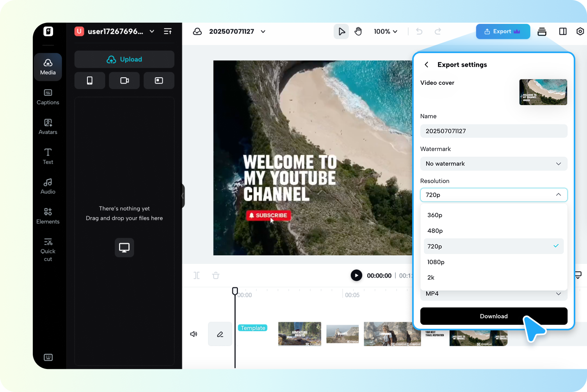
Task: Click Download in Export settings
Action: coord(493,316)
